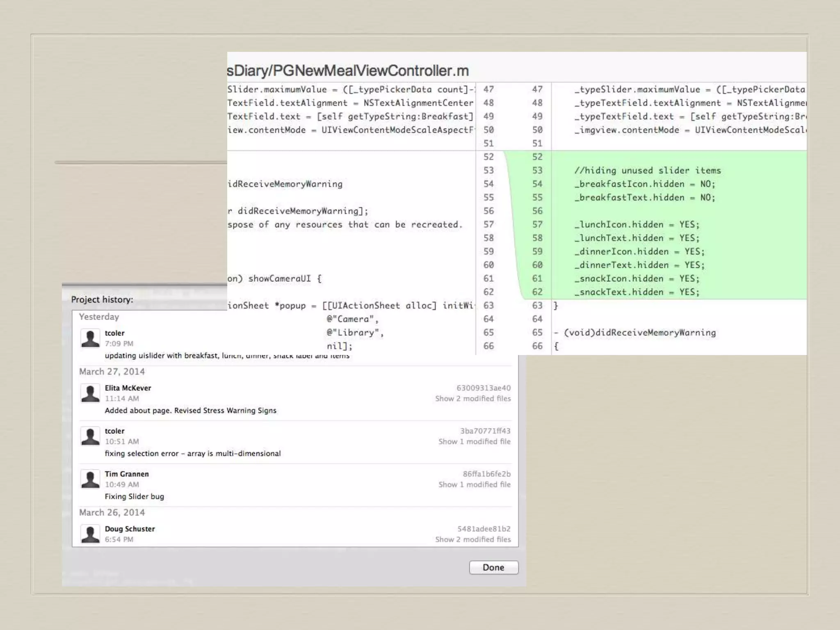Select 'fixing selection error' commit message
840x630 pixels.
pyautogui.click(x=192, y=454)
